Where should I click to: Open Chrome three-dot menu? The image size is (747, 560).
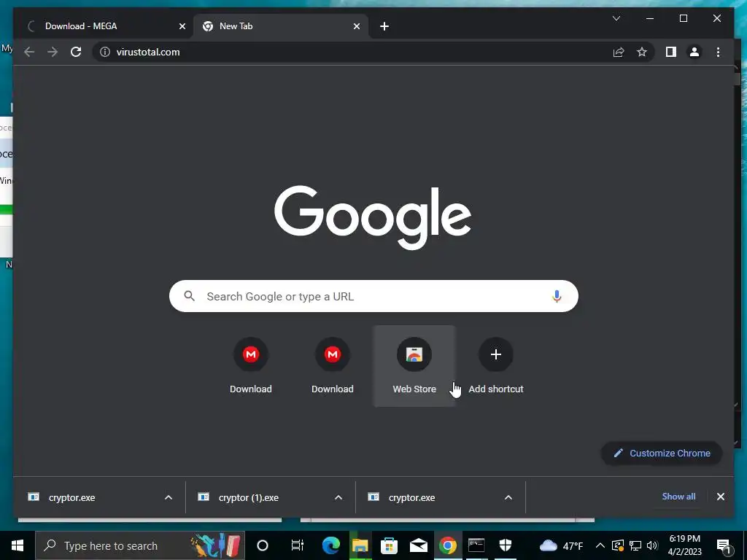(718, 52)
